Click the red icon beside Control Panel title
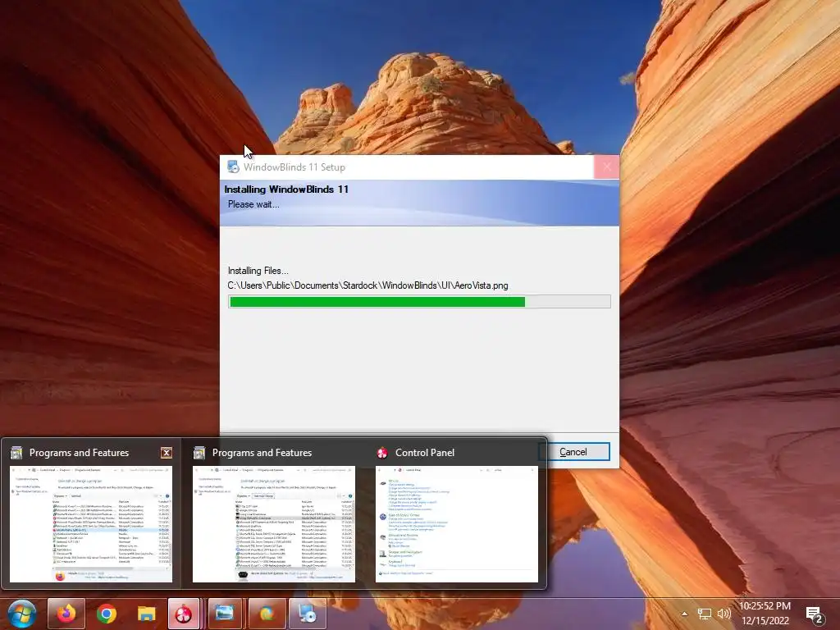Screen dimensions: 840x630 click(382, 453)
